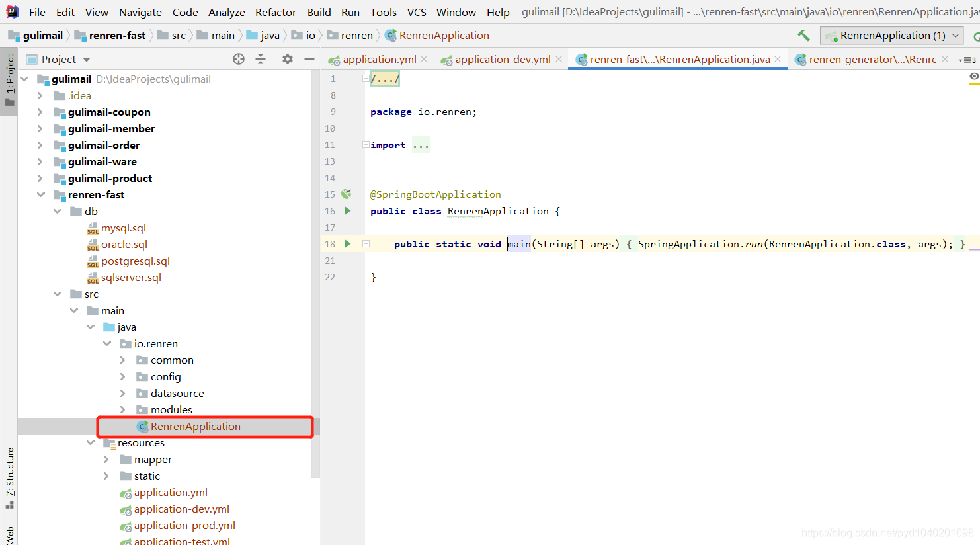The image size is (980, 545).
Task: Click the Spring bean gutter icon beside @SpringBootApplication
Action: (x=347, y=194)
